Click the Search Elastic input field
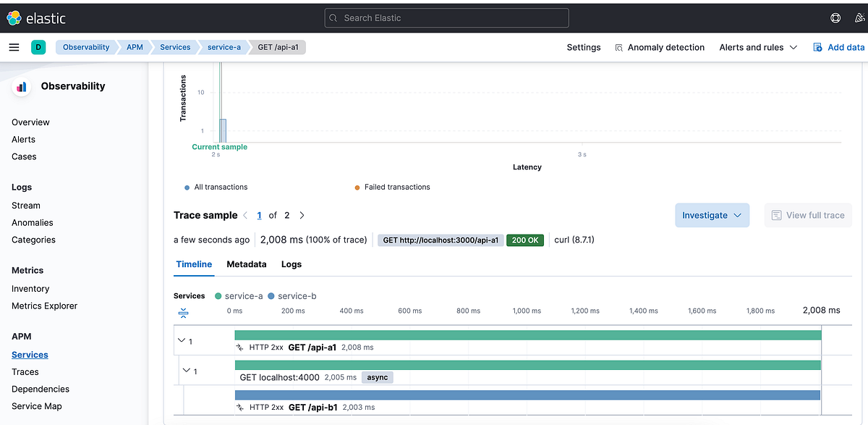The width and height of the screenshot is (868, 425). (446, 17)
